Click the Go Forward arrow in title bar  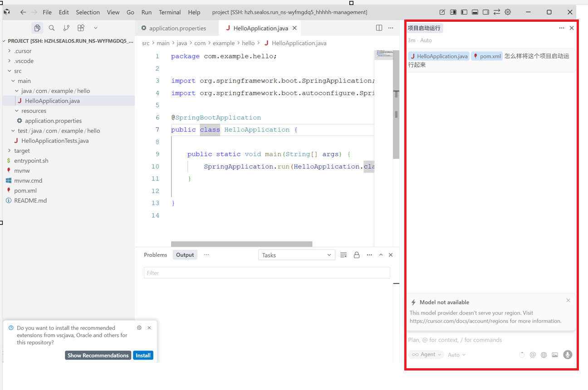pos(34,12)
